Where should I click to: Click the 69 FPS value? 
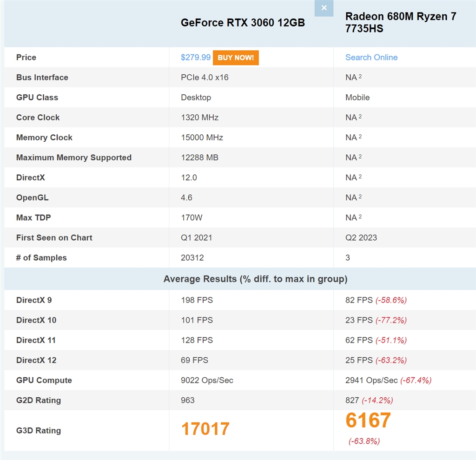point(194,360)
